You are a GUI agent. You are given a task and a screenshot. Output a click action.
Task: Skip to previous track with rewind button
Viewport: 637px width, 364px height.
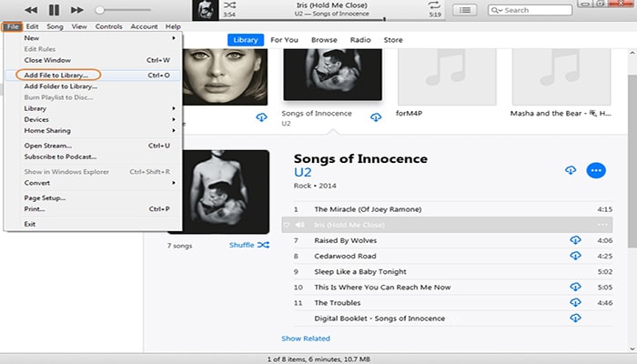click(31, 10)
